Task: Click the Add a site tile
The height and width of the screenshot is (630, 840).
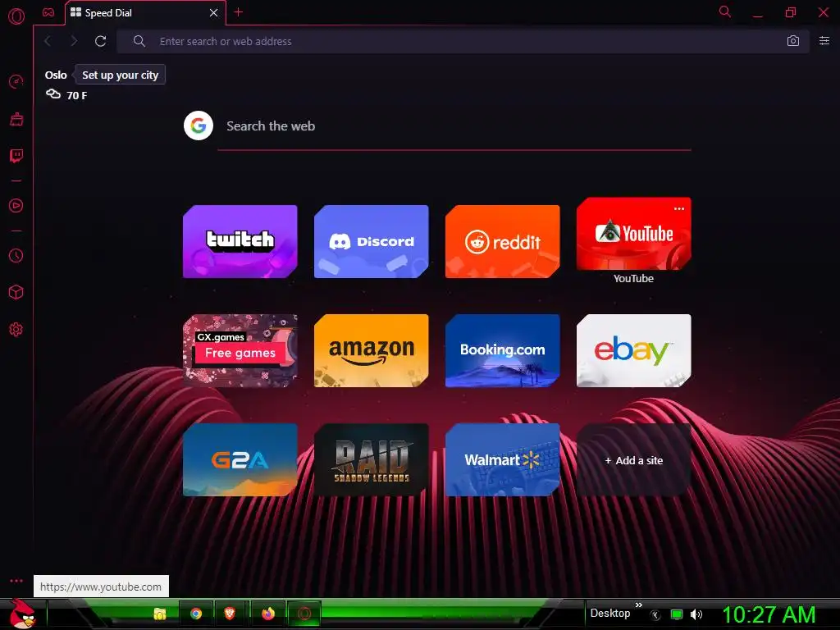Action: point(634,460)
